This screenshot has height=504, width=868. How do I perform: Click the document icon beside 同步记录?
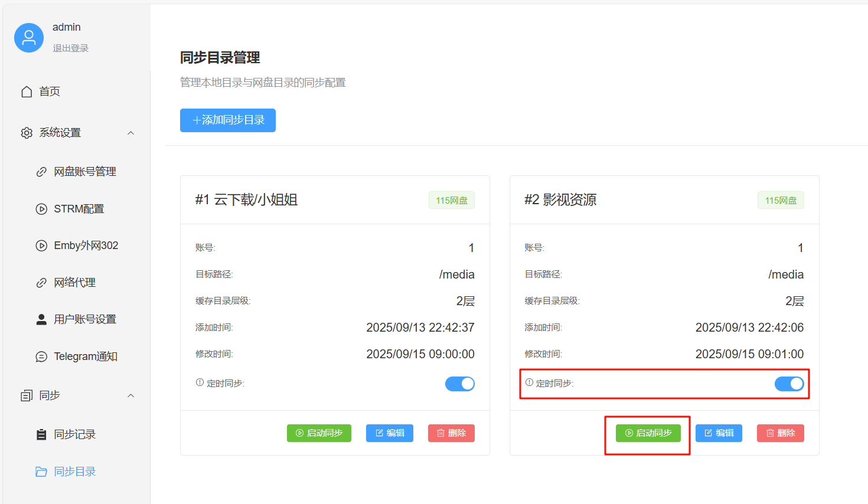point(41,434)
